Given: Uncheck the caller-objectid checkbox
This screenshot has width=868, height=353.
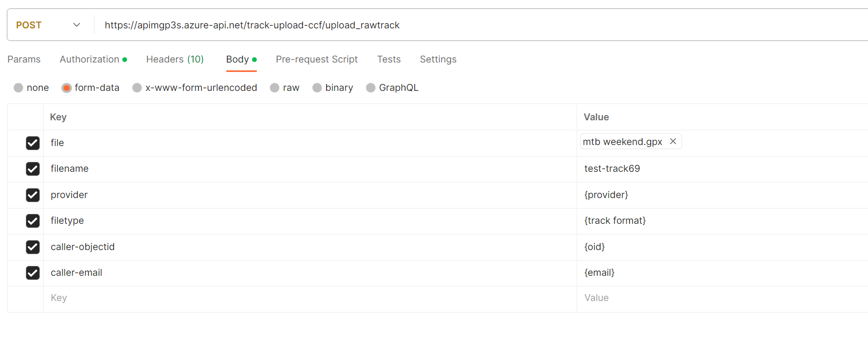Looking at the screenshot, I should 33,247.
